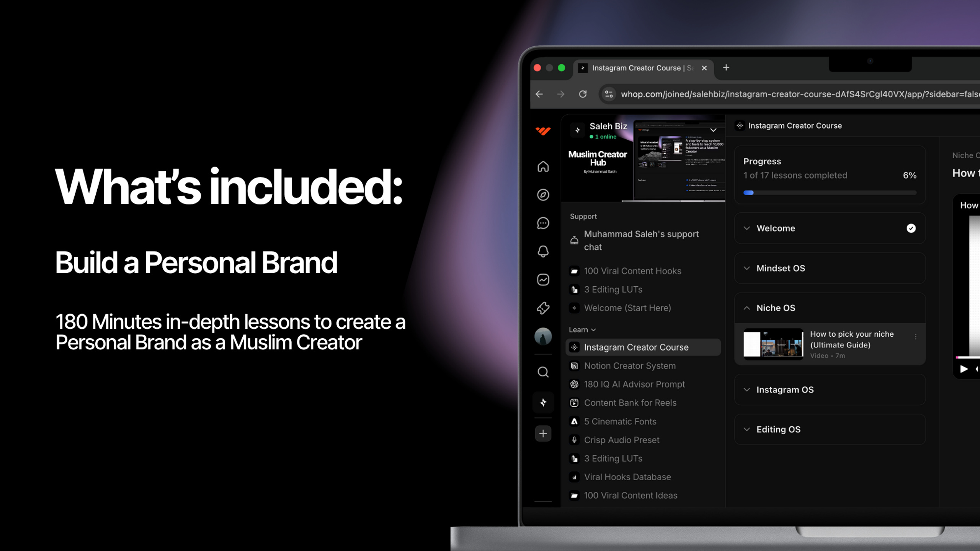
Task: Open Notion Creator System
Action: point(643,366)
